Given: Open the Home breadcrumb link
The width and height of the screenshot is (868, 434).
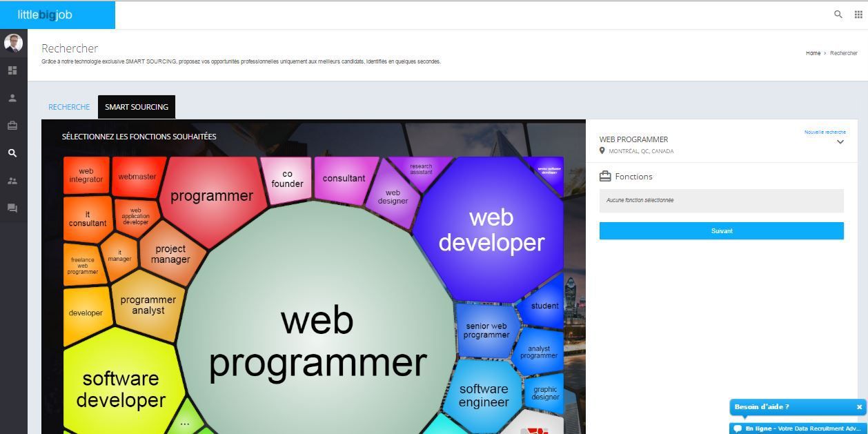Looking at the screenshot, I should [813, 53].
